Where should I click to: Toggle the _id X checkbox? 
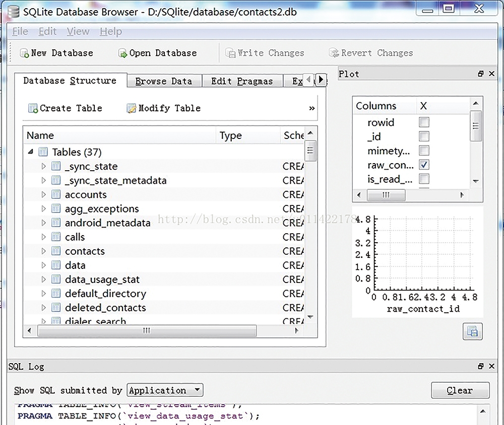click(424, 136)
